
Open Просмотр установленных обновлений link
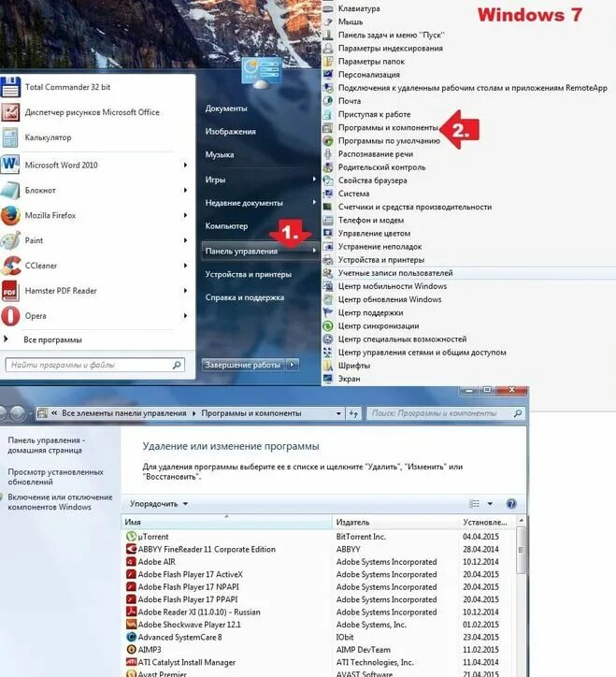click(x=55, y=477)
